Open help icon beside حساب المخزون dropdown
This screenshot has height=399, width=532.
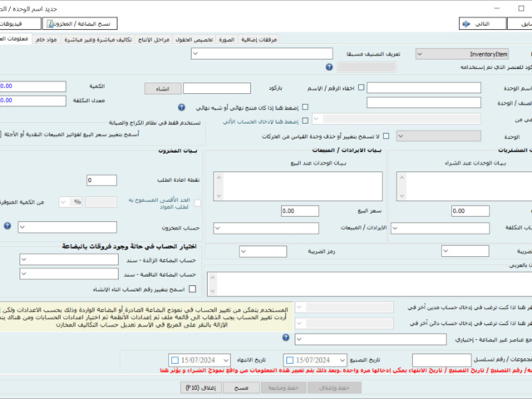tap(7, 226)
